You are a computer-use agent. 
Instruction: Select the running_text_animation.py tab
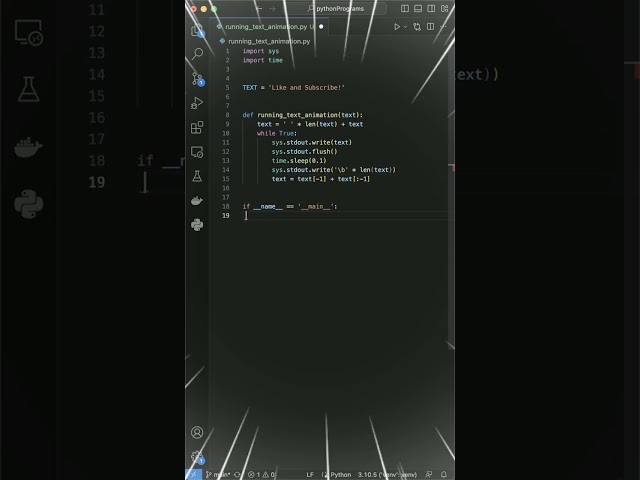coord(269,27)
